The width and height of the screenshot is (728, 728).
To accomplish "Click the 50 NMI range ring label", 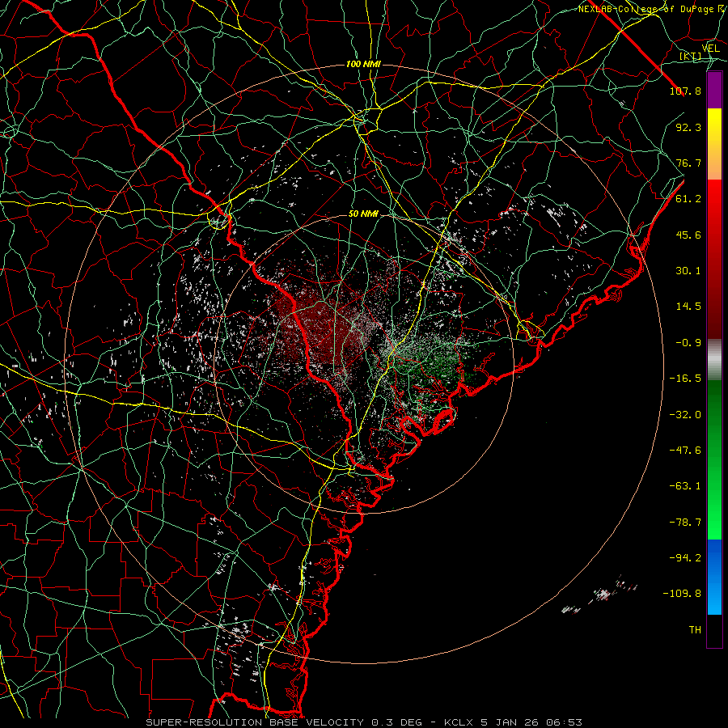I will 363,214.
